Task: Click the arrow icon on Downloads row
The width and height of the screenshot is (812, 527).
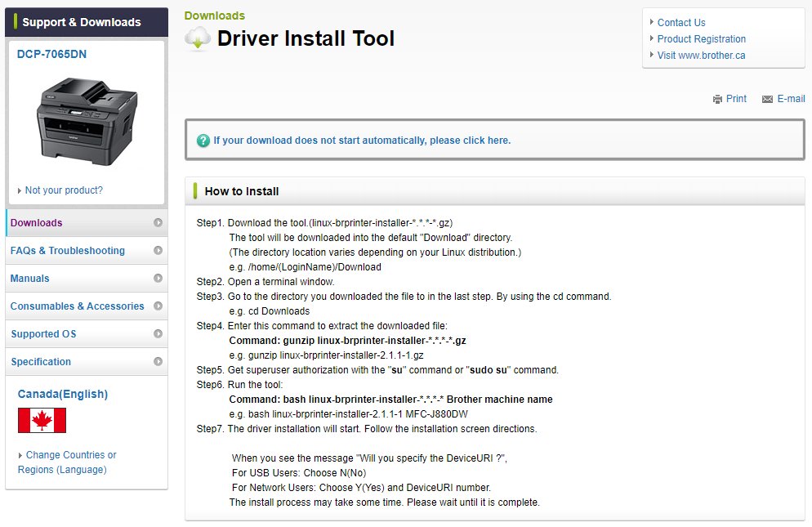Action: pyautogui.click(x=158, y=222)
